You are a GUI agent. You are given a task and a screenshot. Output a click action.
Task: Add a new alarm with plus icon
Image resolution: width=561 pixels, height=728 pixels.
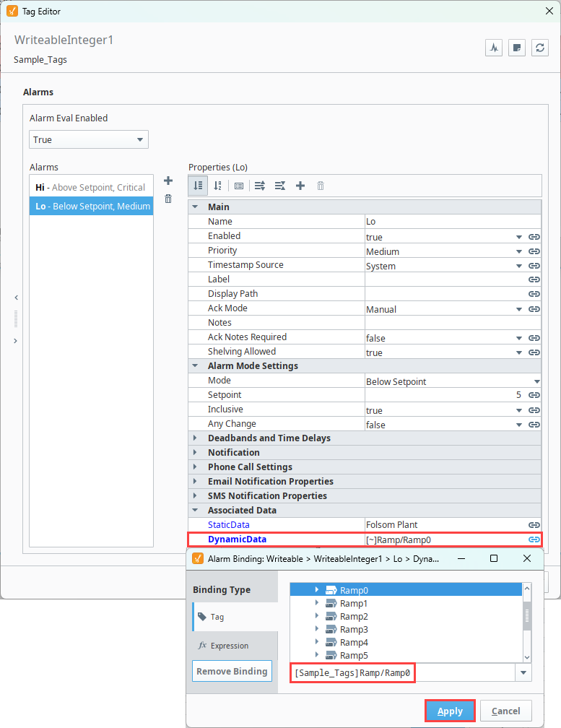[168, 181]
